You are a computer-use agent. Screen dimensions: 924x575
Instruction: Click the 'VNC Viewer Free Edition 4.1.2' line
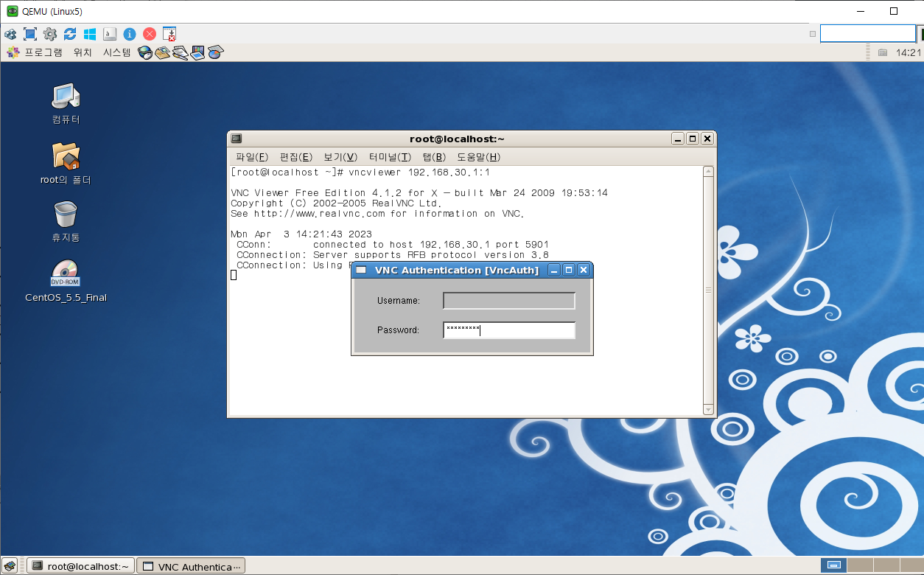(419, 193)
